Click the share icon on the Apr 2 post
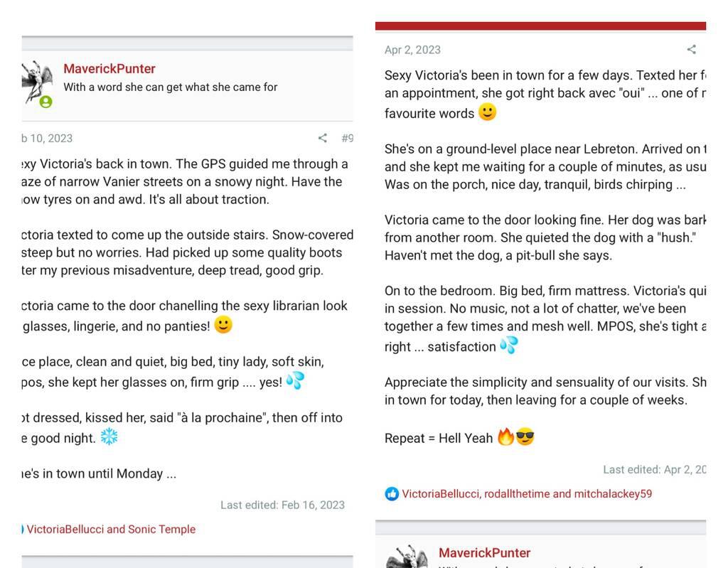 [x=692, y=50]
